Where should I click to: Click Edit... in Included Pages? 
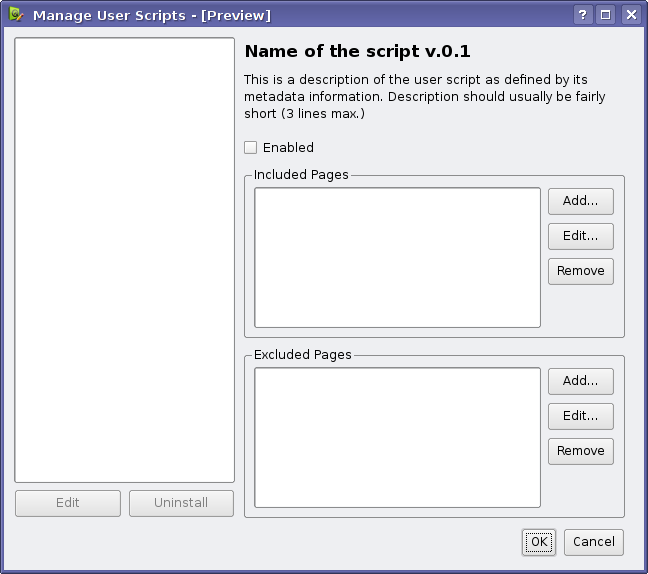[x=581, y=236]
